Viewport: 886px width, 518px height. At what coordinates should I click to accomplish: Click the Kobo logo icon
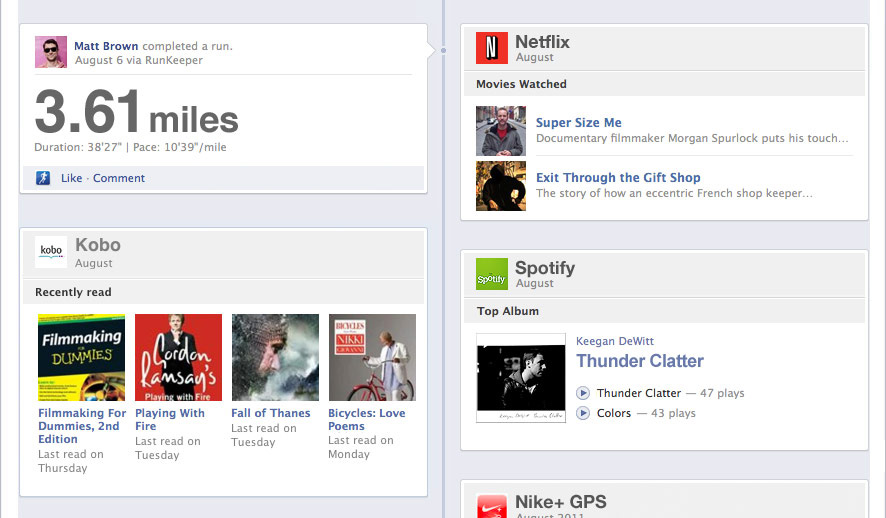pyautogui.click(x=51, y=252)
